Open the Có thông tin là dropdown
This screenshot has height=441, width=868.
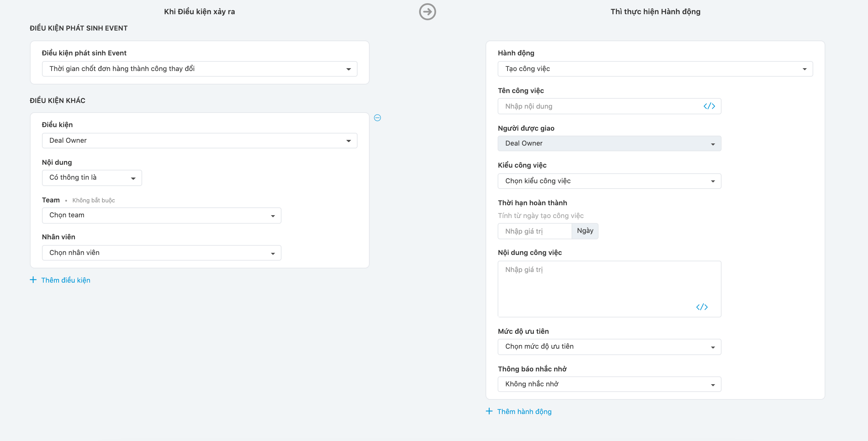[92, 178]
